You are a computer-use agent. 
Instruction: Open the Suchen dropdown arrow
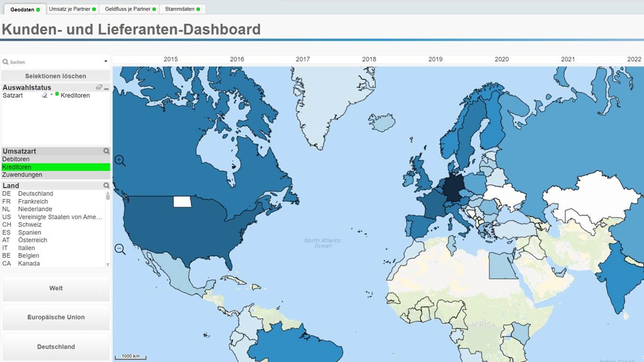click(106, 61)
